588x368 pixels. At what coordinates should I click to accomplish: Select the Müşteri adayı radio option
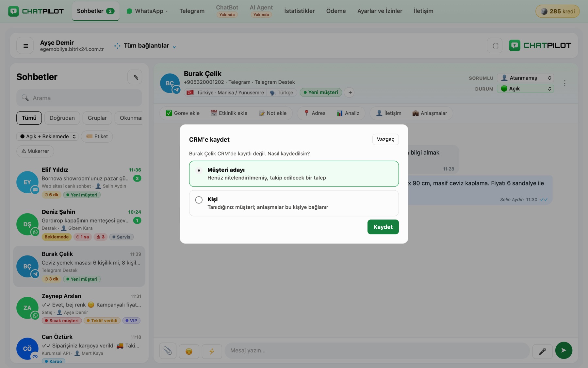point(294,174)
